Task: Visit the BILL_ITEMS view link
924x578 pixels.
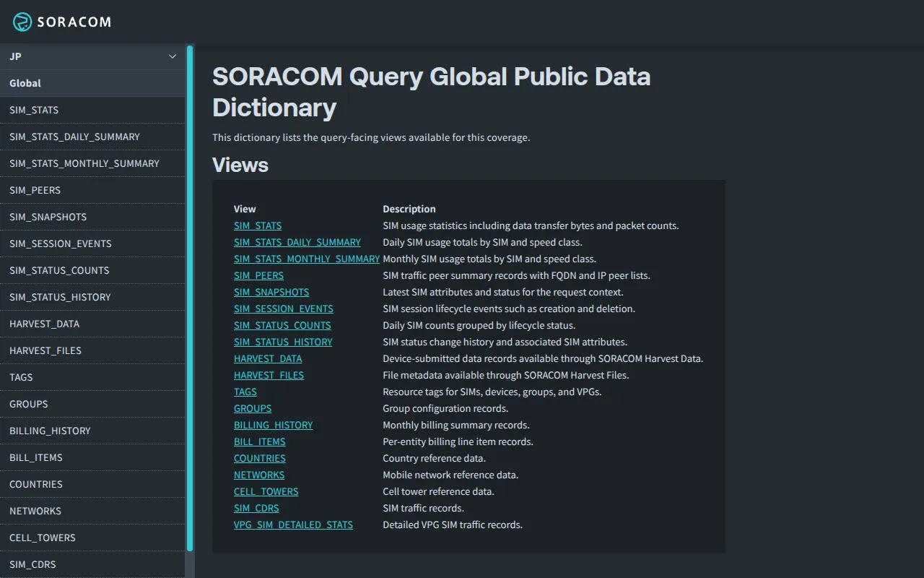Action: [260, 441]
